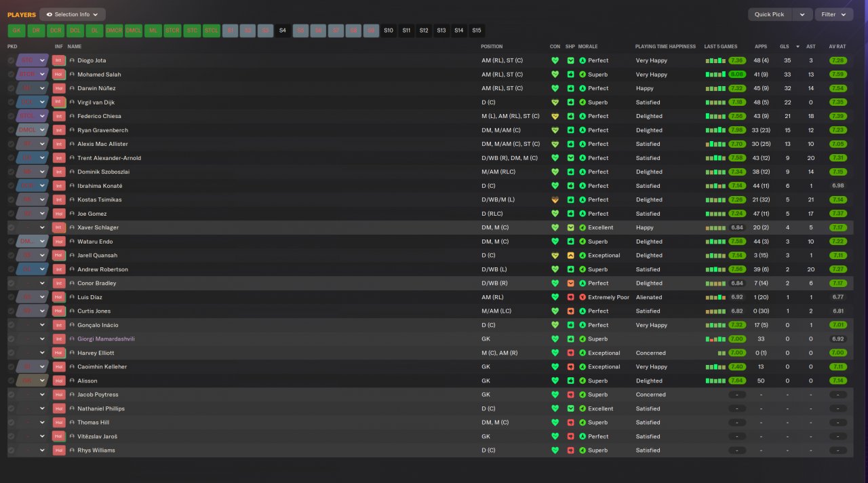Open position dropdown for Xaver Schlager
This screenshot has width=868, height=483.
42,227
